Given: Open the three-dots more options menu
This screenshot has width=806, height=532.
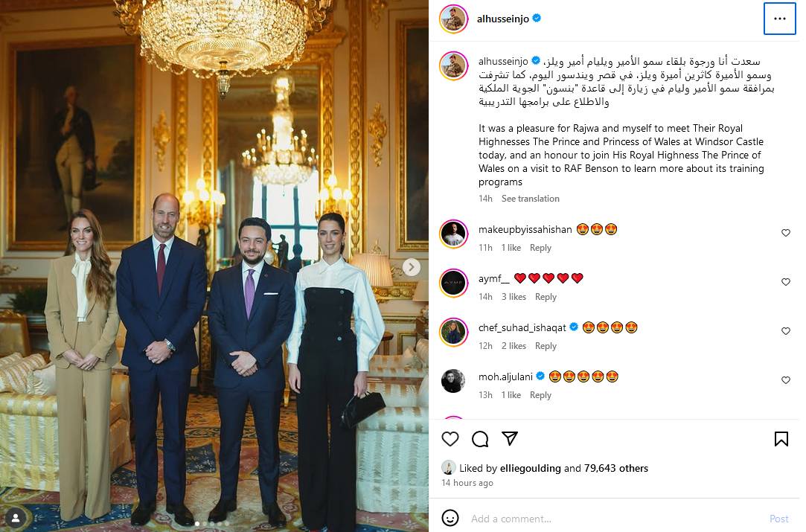Looking at the screenshot, I should [779, 19].
